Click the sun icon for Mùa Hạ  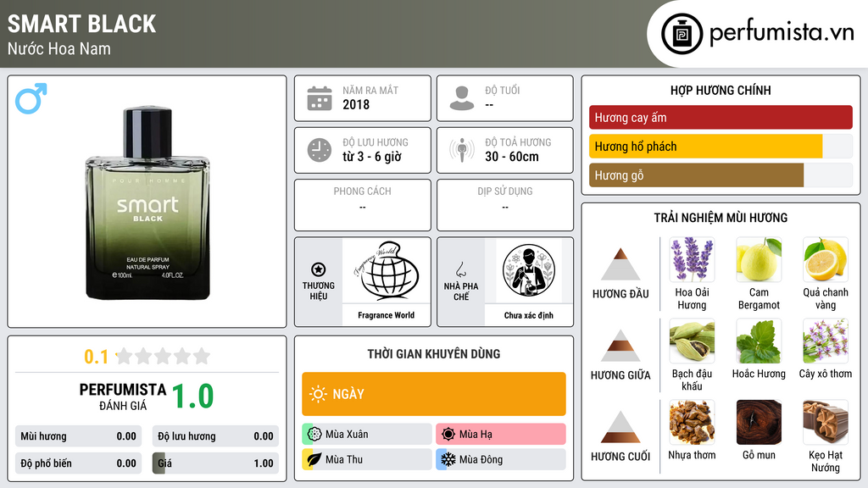(448, 435)
